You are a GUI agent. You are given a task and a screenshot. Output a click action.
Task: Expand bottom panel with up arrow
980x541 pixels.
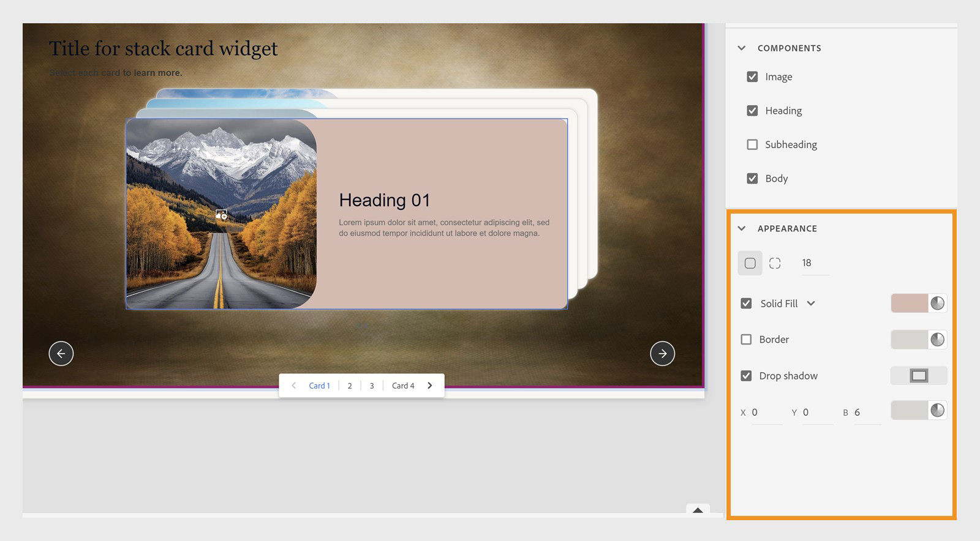point(698,510)
